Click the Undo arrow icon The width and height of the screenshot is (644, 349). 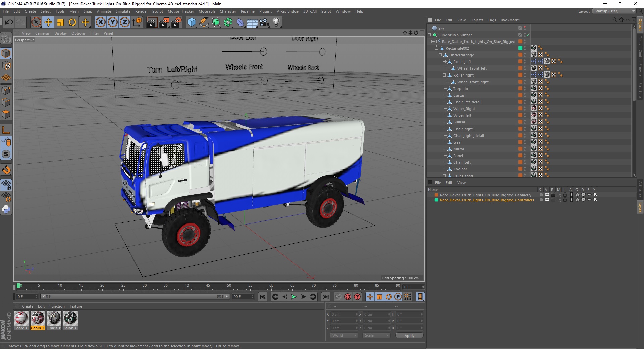(9, 22)
